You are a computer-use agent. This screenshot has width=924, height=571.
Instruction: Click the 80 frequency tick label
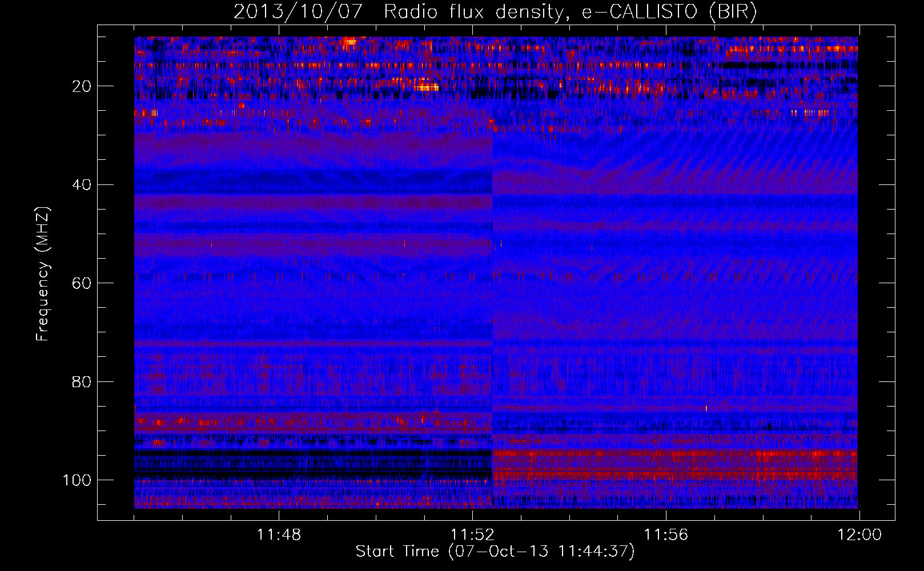point(82,381)
